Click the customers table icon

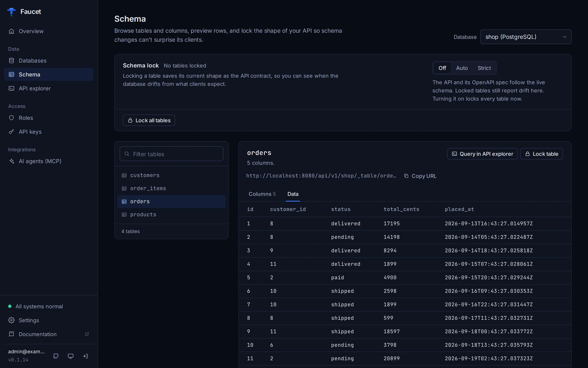[x=124, y=175]
